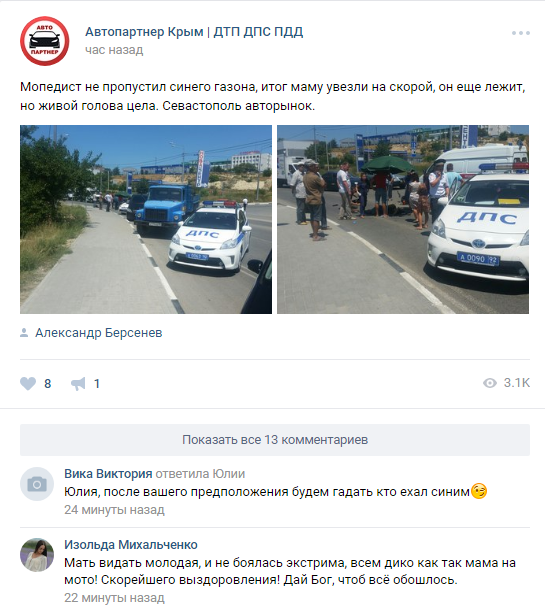Click person icon beside Александр Берсенев
This screenshot has width=545, height=606.
24,333
